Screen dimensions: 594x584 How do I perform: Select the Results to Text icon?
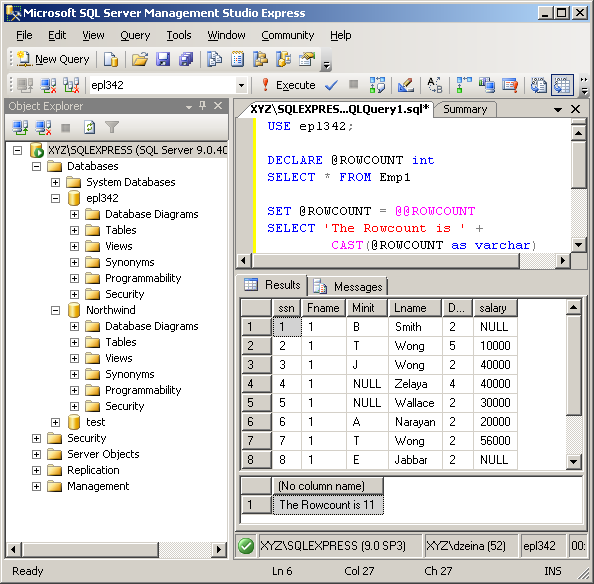(538, 85)
